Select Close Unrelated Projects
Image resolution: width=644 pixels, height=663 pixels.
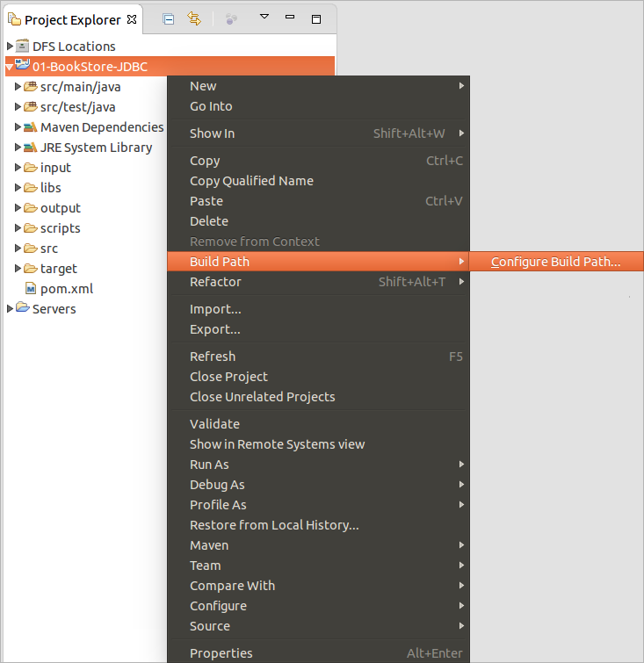tap(319, 397)
